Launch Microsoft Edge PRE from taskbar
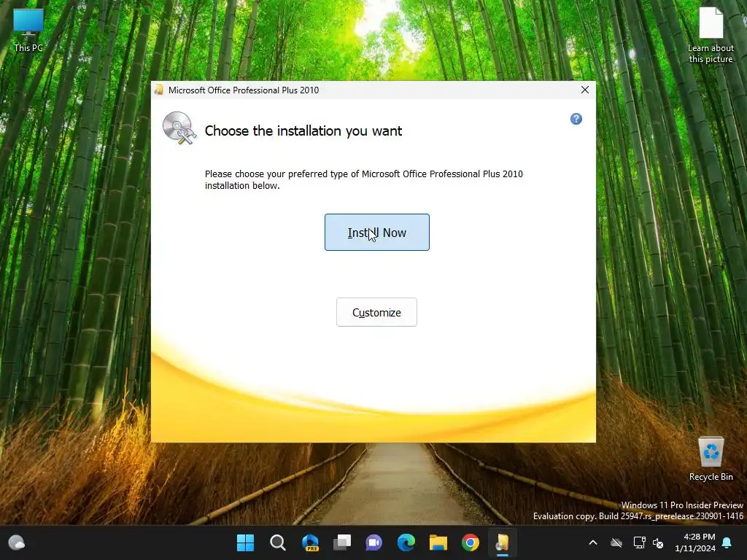The width and height of the screenshot is (747, 560). [310, 542]
